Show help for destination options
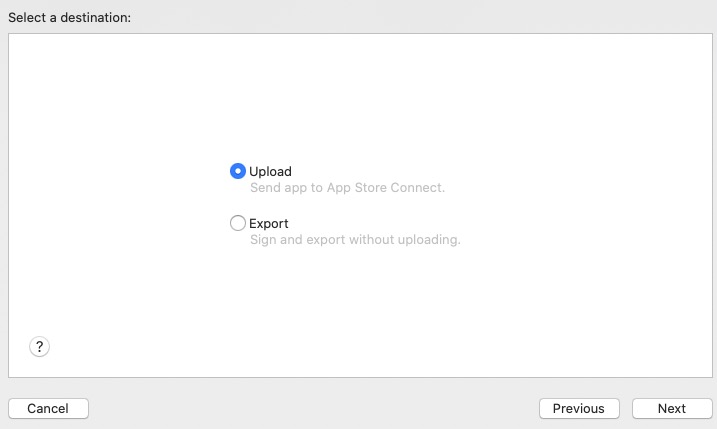Screen dimensions: 717x429 [x=39, y=347]
